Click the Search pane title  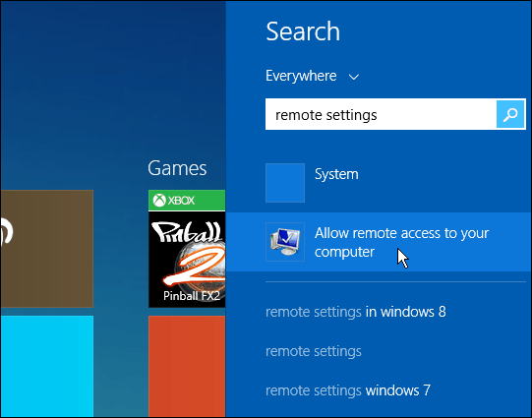coord(303,31)
